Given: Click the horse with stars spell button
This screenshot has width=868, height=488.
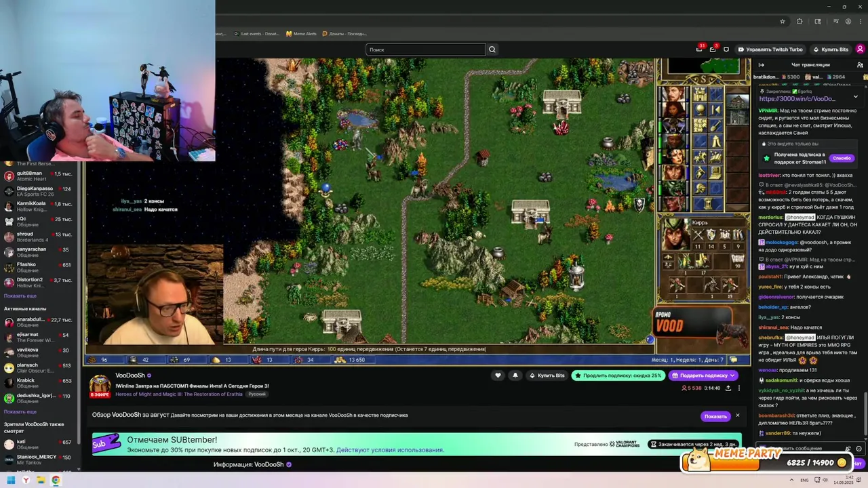Looking at the screenshot, I should (716, 157).
